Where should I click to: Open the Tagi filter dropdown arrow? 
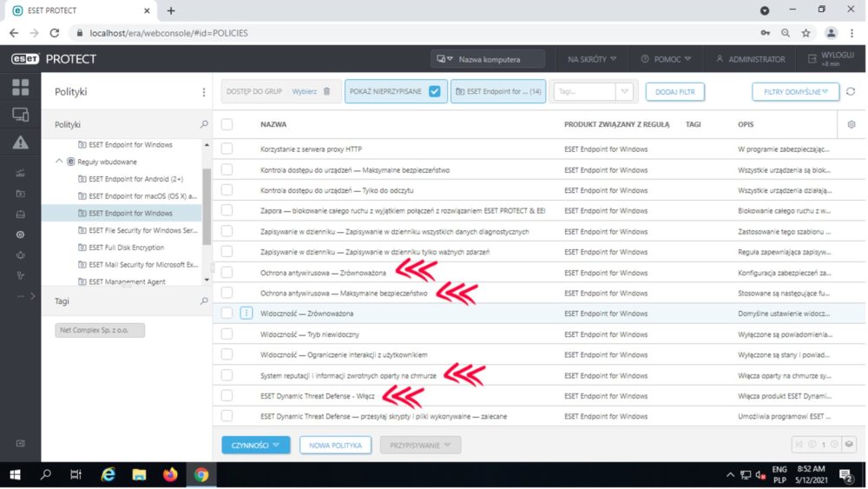tap(624, 91)
